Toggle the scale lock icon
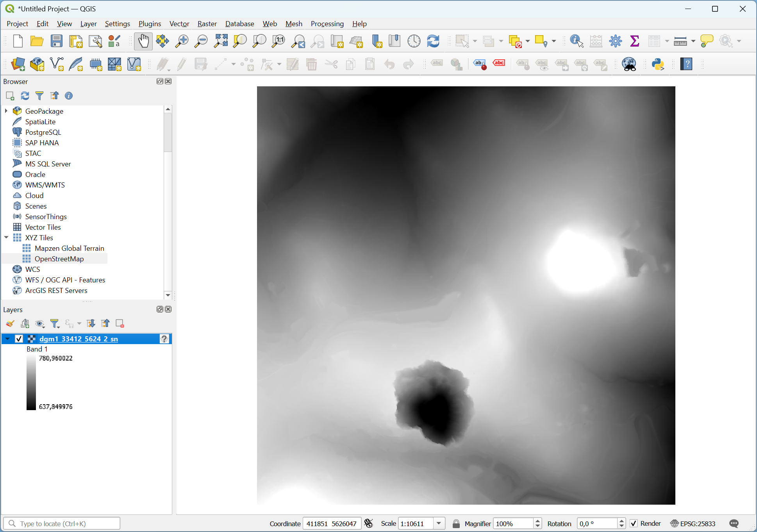 pyautogui.click(x=456, y=523)
